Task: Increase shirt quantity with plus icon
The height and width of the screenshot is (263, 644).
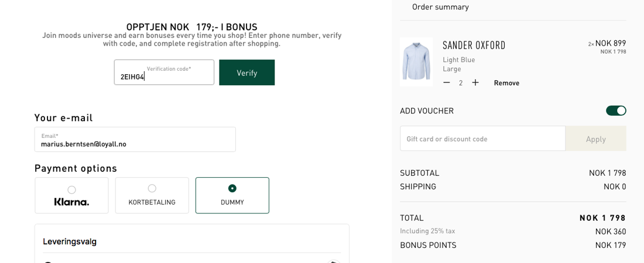Action: (475, 83)
